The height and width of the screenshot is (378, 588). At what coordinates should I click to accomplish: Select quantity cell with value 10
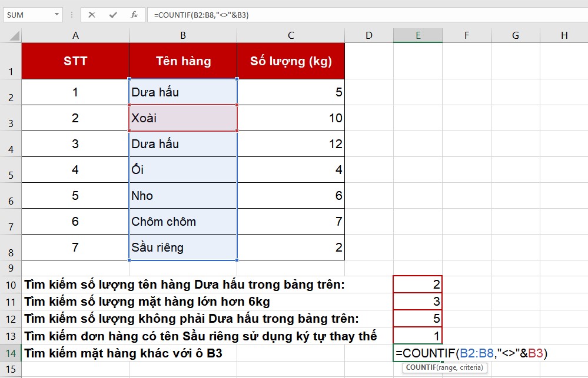[x=291, y=118]
